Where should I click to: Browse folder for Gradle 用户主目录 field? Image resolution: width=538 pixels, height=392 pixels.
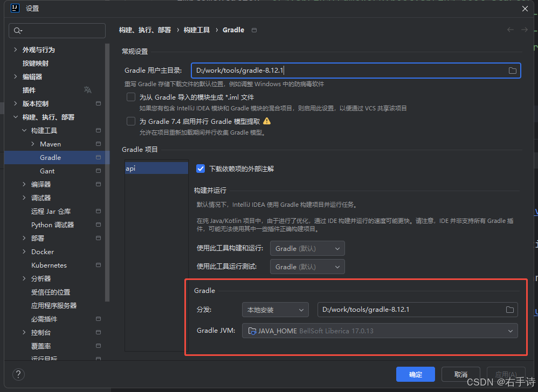[512, 71]
